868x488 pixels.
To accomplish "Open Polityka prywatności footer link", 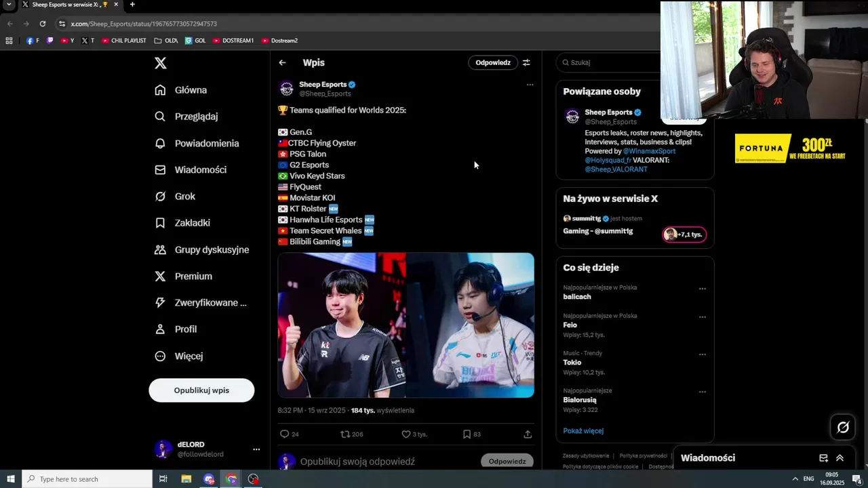I will 644,456.
